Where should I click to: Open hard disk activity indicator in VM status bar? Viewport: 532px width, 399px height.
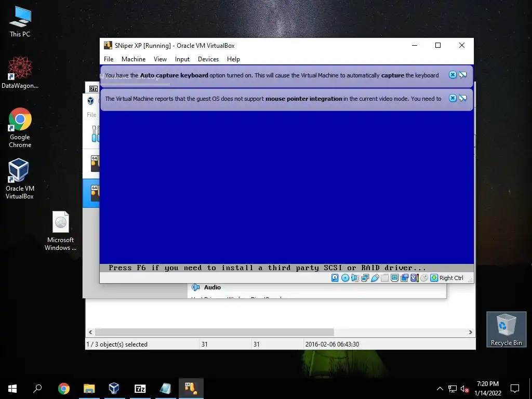[335, 278]
